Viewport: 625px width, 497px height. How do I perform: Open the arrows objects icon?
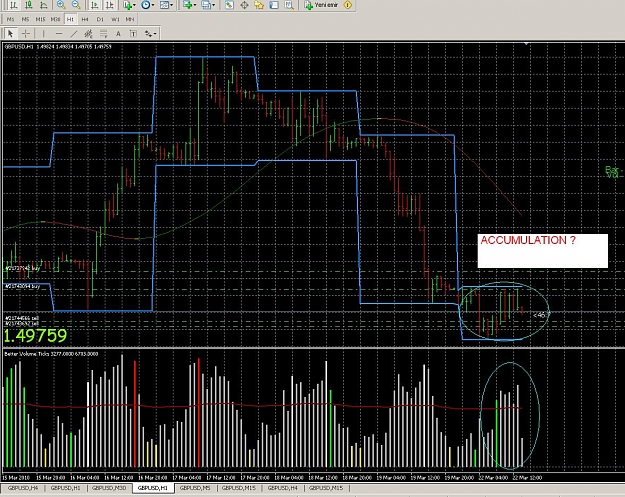pos(148,33)
